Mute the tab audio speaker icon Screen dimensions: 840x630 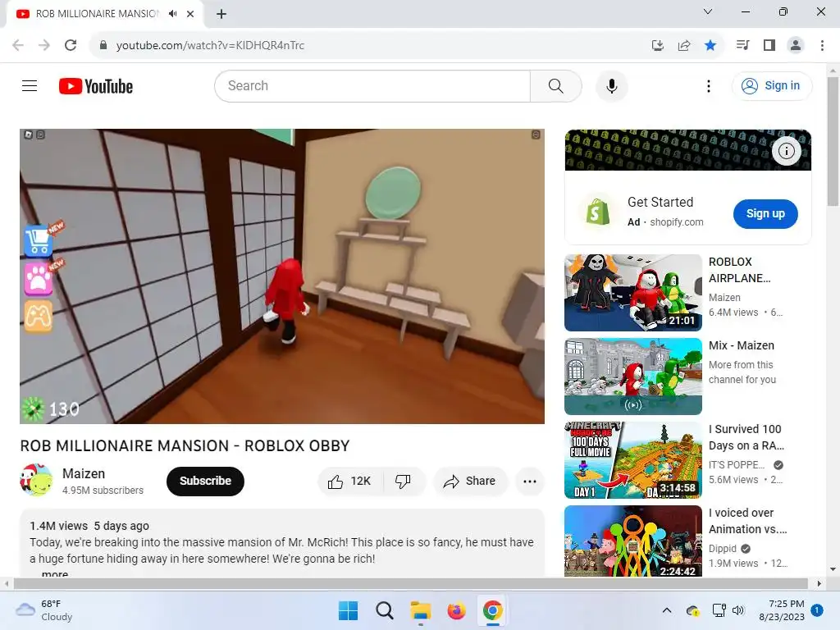172,14
